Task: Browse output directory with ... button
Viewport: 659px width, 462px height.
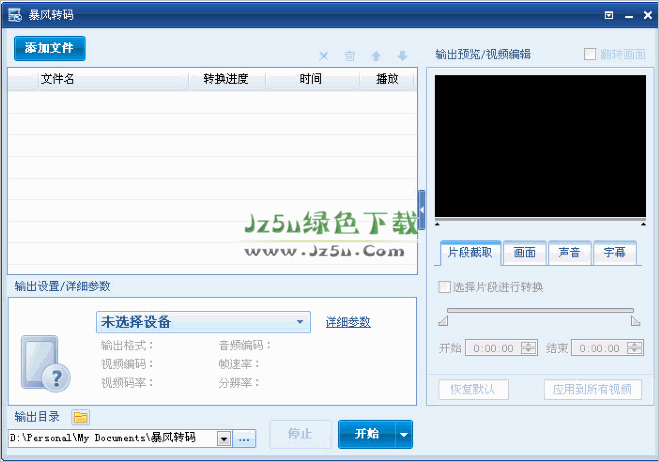Action: [x=244, y=439]
